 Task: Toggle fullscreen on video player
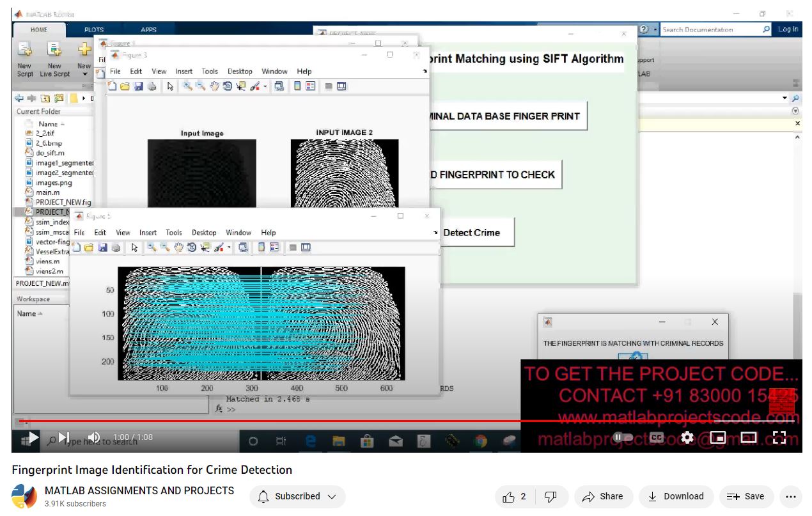click(779, 437)
